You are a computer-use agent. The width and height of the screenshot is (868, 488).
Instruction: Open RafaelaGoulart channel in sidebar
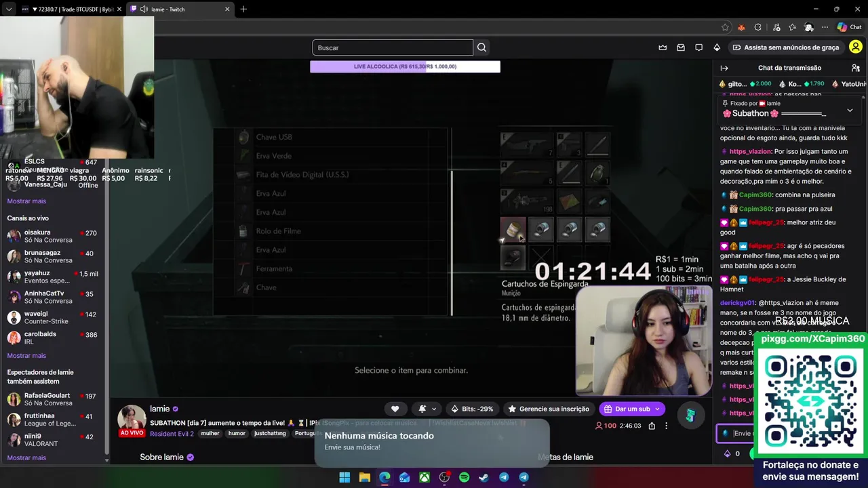53,399
